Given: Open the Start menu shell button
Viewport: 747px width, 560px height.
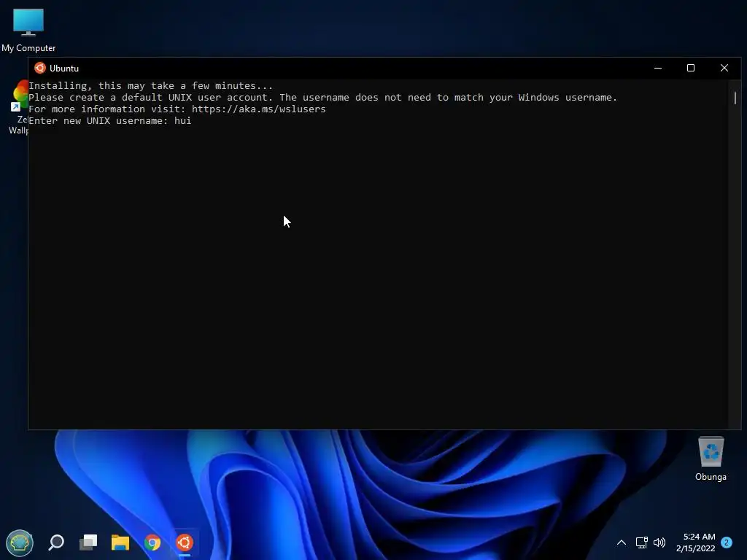Looking at the screenshot, I should coord(20,542).
